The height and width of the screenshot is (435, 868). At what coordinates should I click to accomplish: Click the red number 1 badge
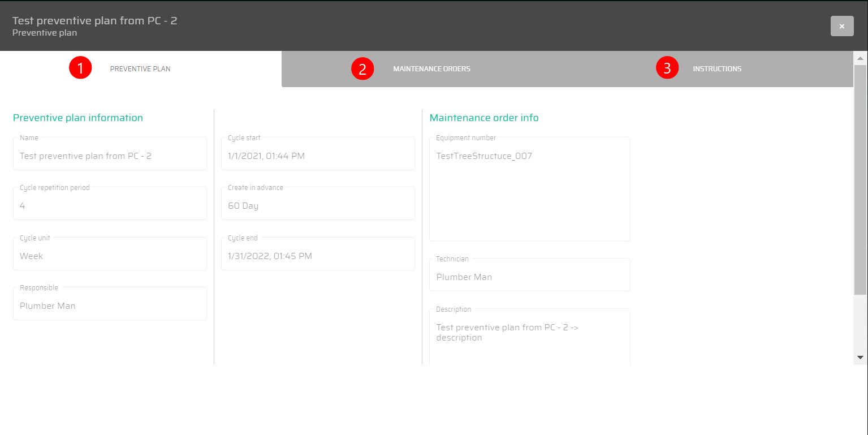click(80, 68)
